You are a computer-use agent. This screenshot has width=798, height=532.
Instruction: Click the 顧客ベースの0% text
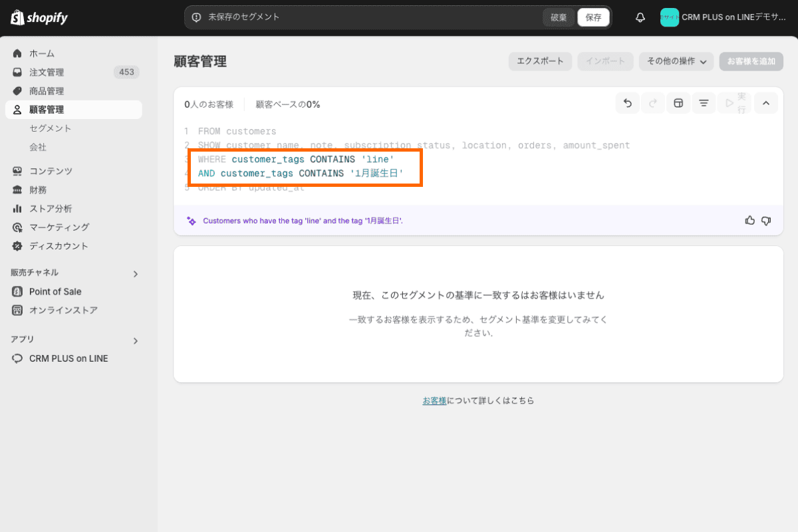pos(288,104)
